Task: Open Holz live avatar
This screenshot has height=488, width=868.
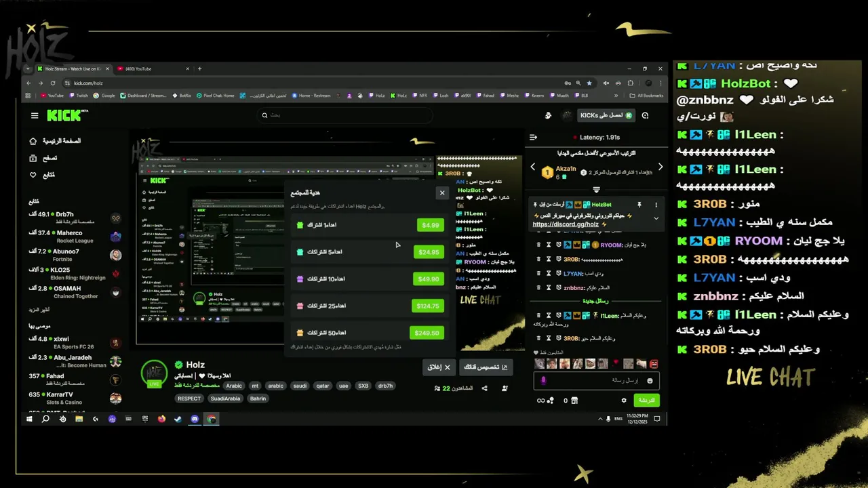Action: [154, 373]
